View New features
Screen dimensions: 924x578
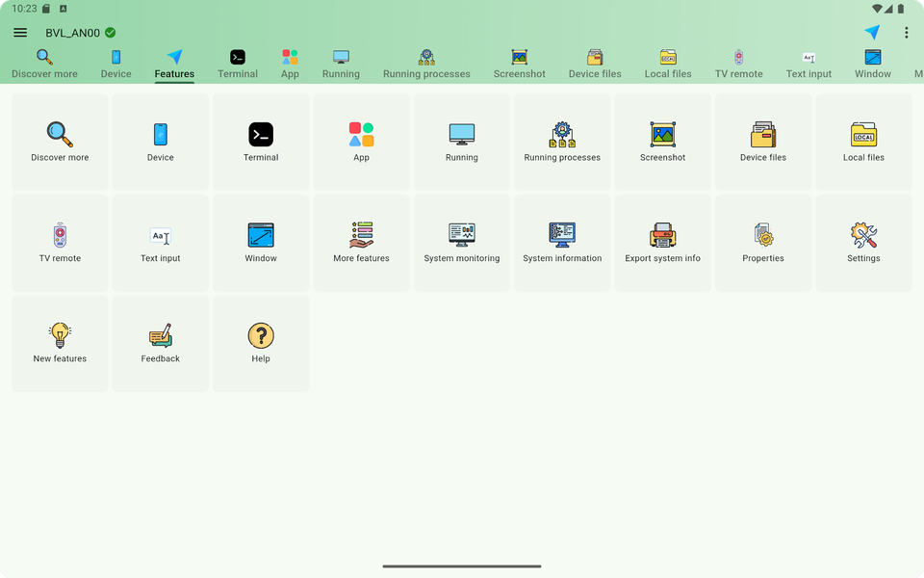[60, 343]
